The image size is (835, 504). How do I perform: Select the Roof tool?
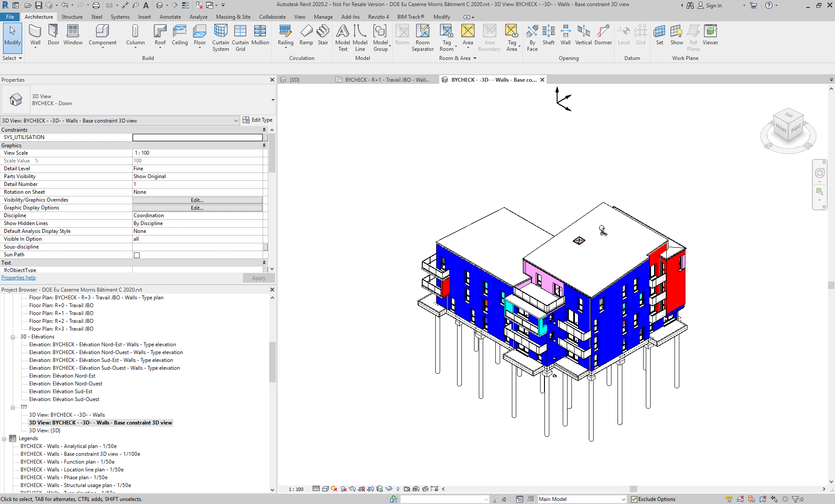[160, 35]
